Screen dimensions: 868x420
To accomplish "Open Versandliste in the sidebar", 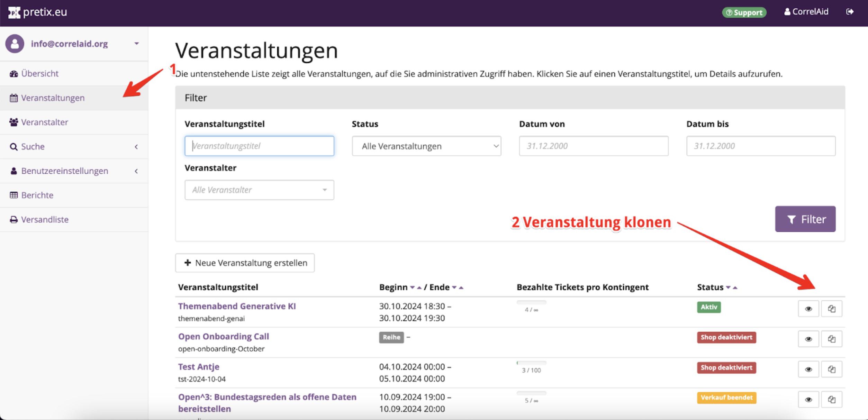I will 45,219.
